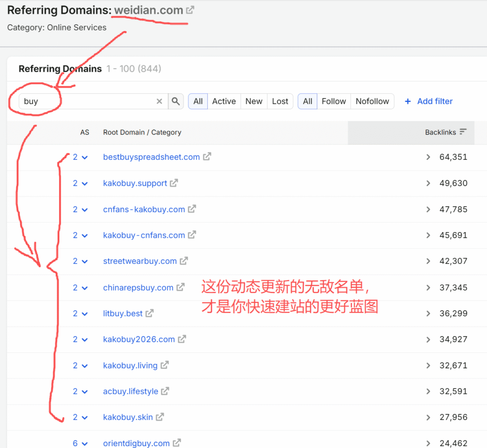Viewport: 487px width, 448px height.
Task: Open external link icon for chinarepsbuy.com
Action: [x=180, y=287]
